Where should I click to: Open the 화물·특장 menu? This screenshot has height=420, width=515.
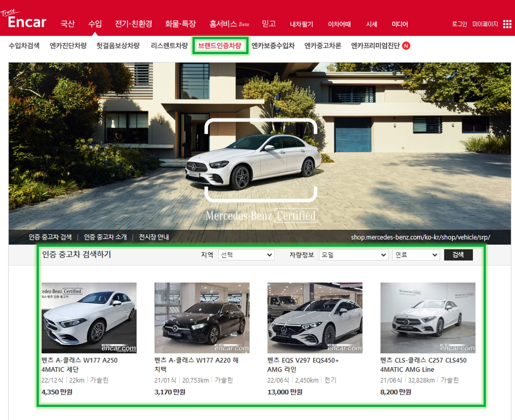pyautogui.click(x=181, y=24)
